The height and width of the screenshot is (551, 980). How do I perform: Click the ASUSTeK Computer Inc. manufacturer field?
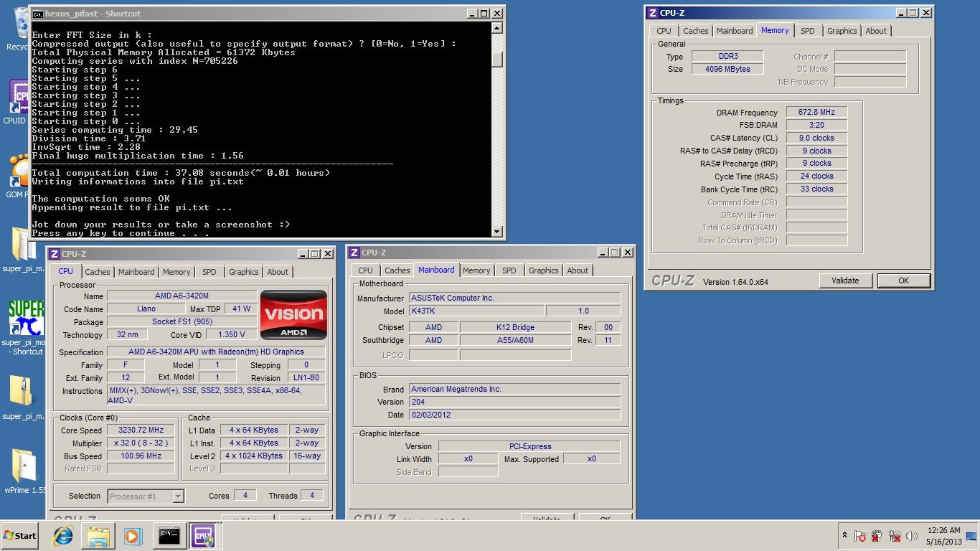point(514,298)
